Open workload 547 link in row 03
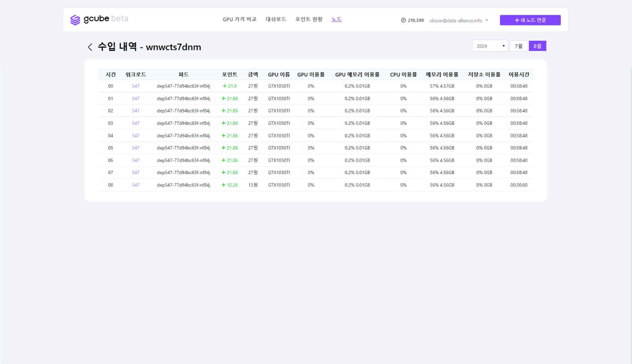 135,123
